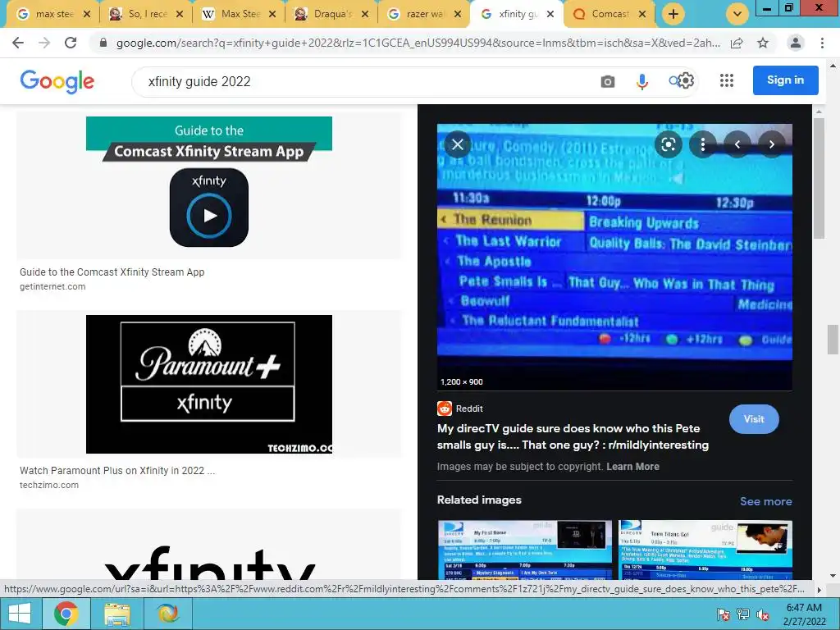Run the search with the magnifier icon
The width and height of the screenshot is (840, 630).
click(673, 81)
